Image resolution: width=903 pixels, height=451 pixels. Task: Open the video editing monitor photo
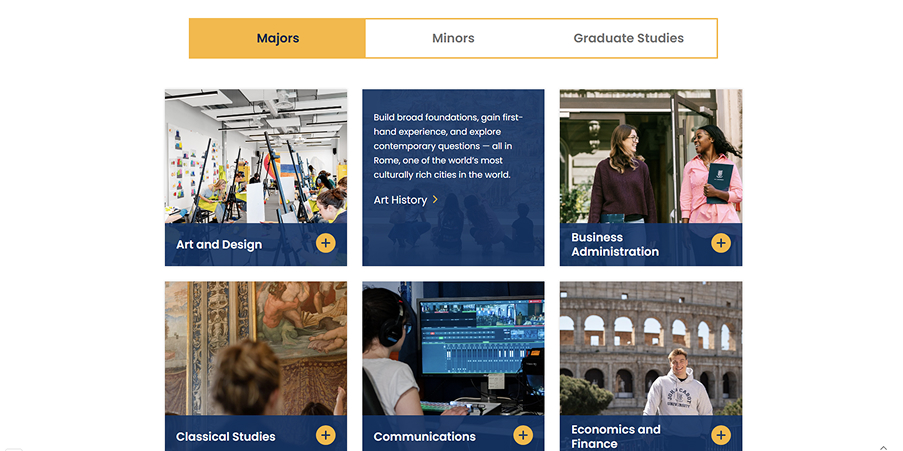(453, 348)
